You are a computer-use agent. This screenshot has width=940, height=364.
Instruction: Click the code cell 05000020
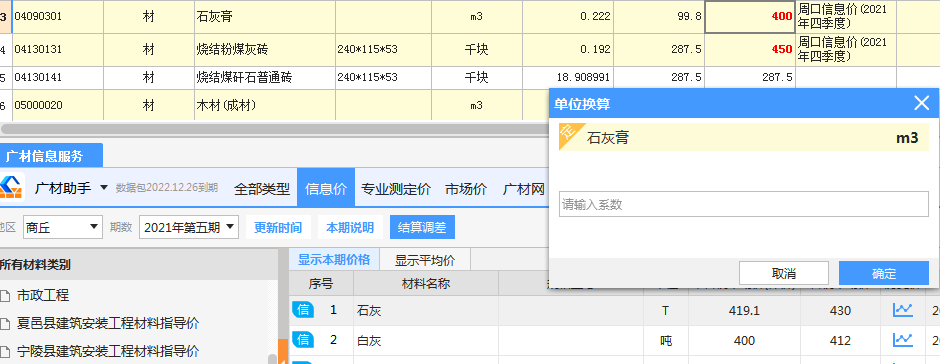[x=58, y=106]
